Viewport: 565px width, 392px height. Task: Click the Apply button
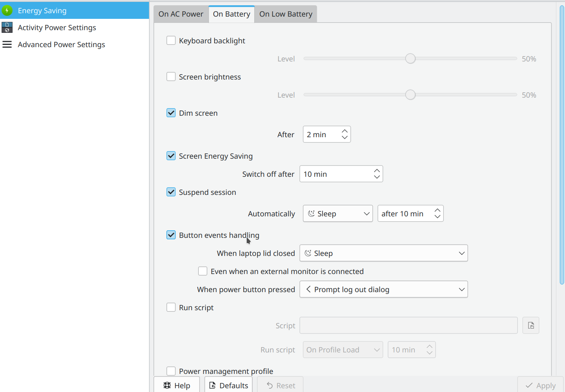[x=540, y=385]
